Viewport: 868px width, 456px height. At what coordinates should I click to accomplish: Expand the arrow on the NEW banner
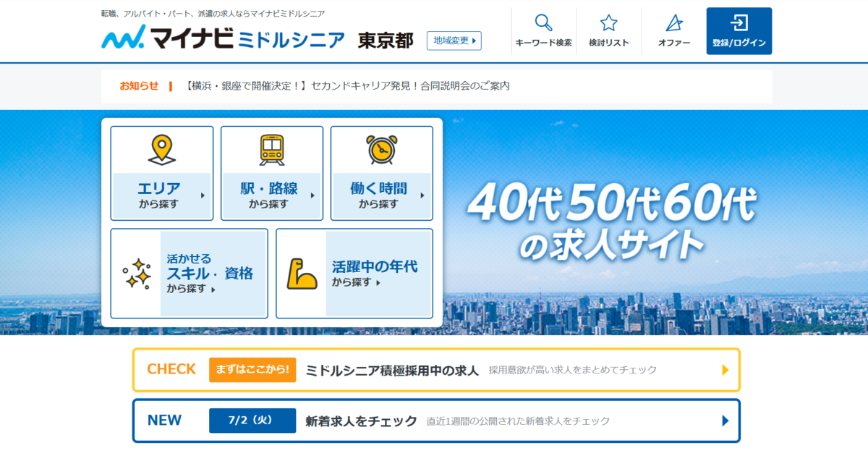click(x=726, y=421)
